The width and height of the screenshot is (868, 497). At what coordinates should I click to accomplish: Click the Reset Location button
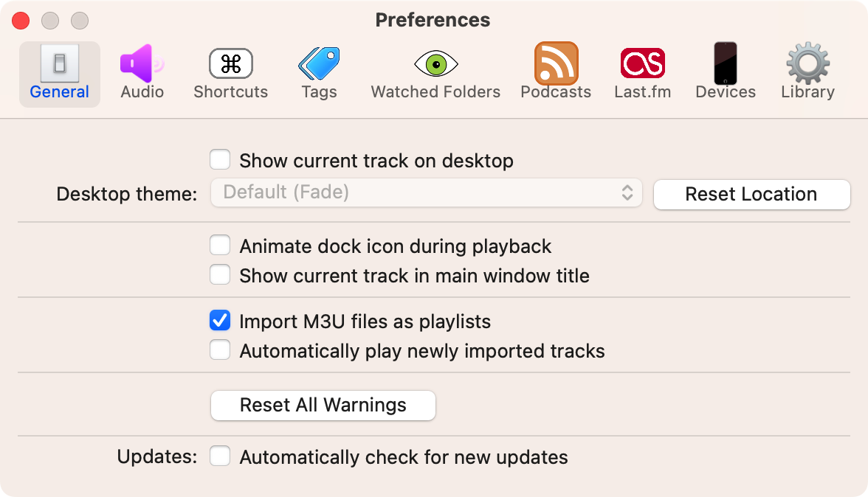751,194
